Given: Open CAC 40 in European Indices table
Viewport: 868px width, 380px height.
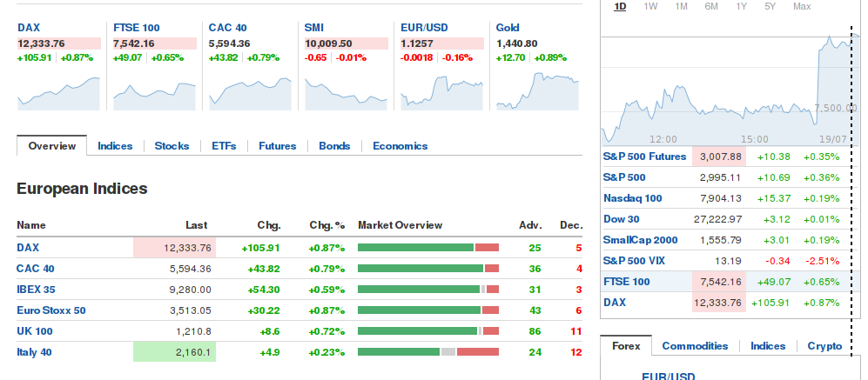Looking at the screenshot, I should click(x=36, y=269).
